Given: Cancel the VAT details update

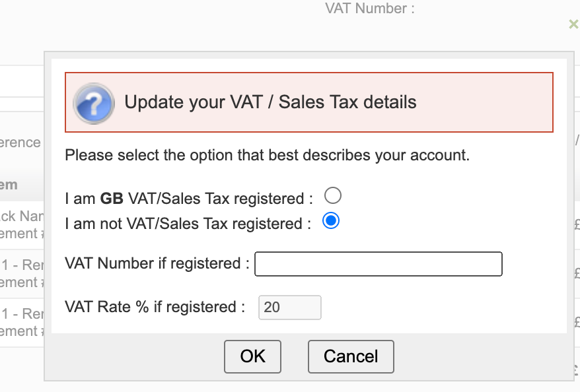Looking at the screenshot, I should [351, 356].
